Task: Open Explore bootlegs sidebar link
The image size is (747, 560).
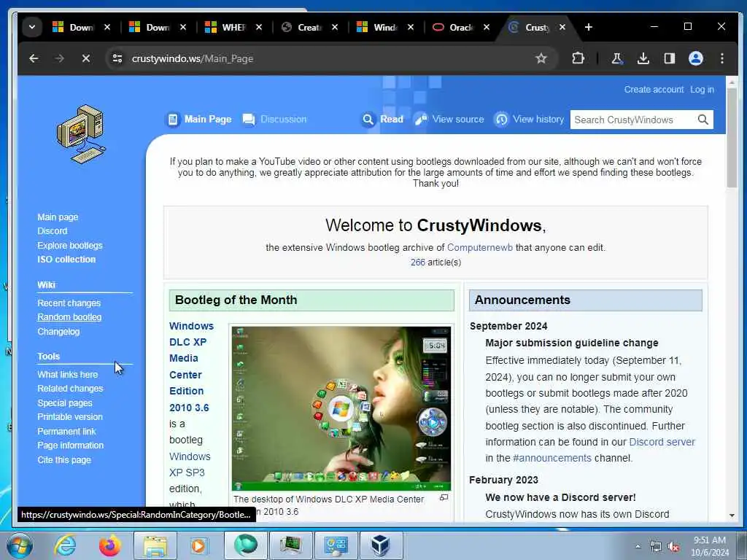Action: pyautogui.click(x=70, y=245)
